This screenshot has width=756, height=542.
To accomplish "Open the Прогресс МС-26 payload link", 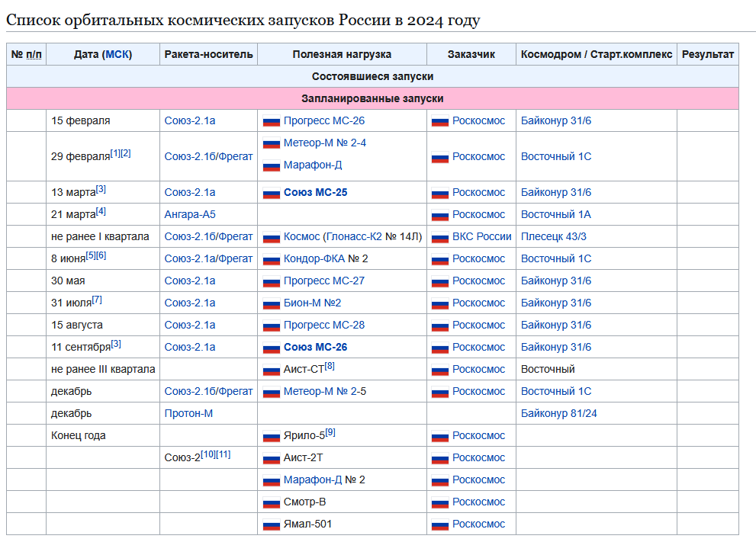I will (x=324, y=120).
